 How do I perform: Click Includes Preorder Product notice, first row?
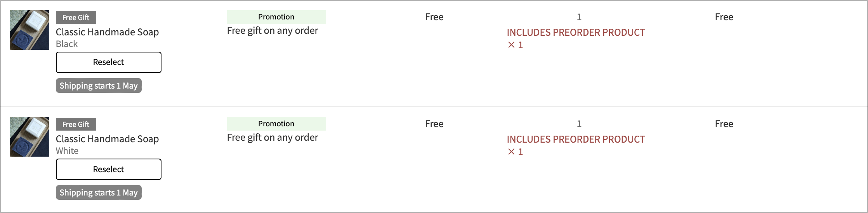pyautogui.click(x=576, y=32)
